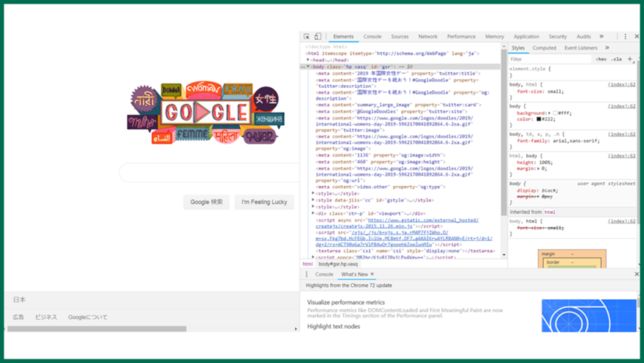644x363 pixels.
Task: Open DevTools three-dot customize menu
Action: pyautogui.click(x=625, y=36)
